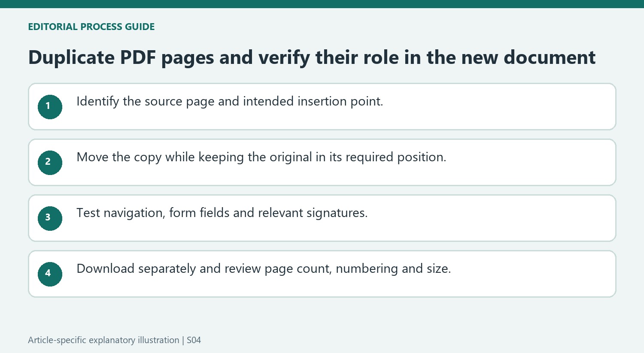The image size is (644, 353).
Task: Click the title "Duplicate PDF pages and verify their role"
Action: [214, 57]
